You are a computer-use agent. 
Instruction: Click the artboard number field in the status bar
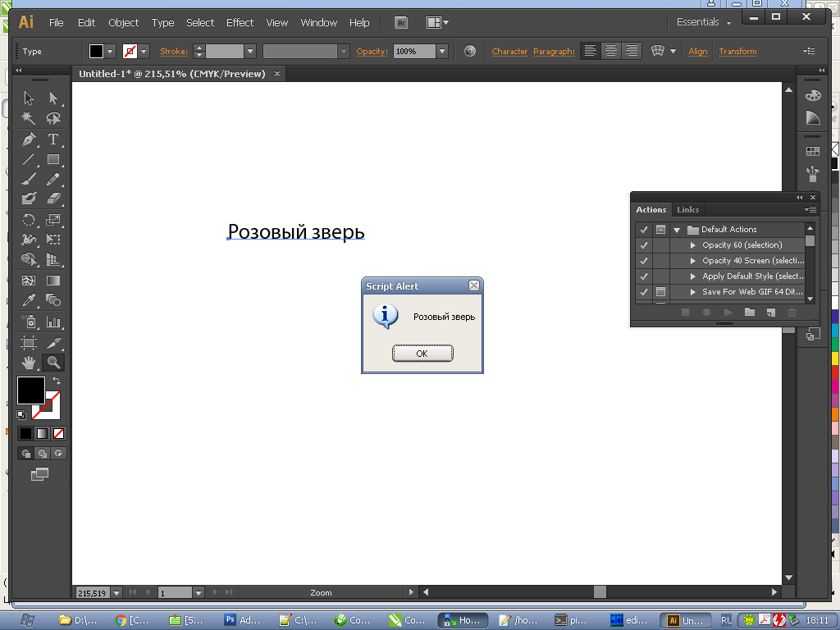[175, 593]
